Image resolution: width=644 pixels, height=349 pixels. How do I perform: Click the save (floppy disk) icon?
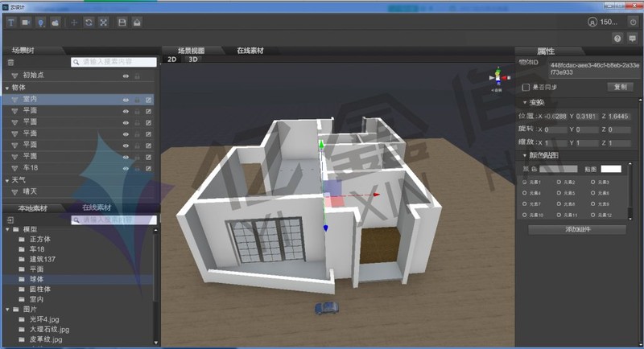pyautogui.click(x=122, y=23)
